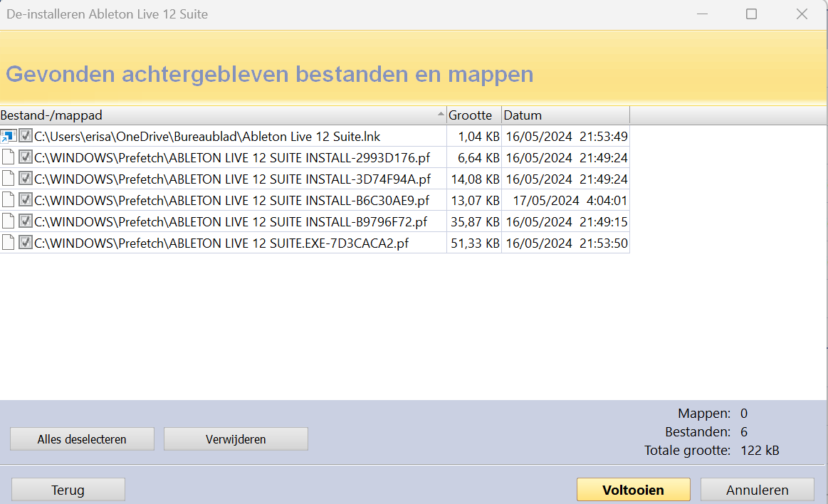The height and width of the screenshot is (504, 828).
Task: Click the file icon for INSTALL-B6C30AE9.pf
Action: pyautogui.click(x=8, y=201)
